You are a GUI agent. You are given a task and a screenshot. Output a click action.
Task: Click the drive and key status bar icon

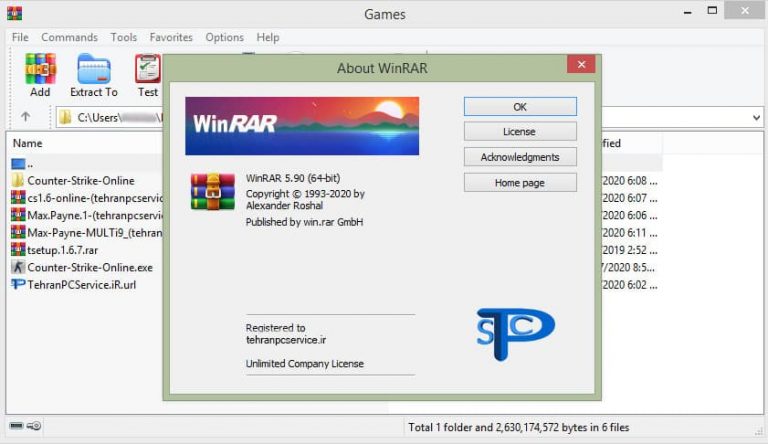click(x=26, y=427)
